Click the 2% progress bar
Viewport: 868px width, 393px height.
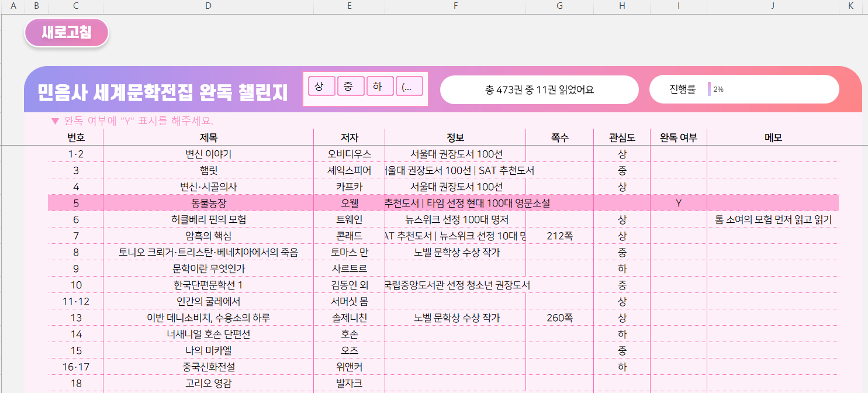[x=710, y=89]
